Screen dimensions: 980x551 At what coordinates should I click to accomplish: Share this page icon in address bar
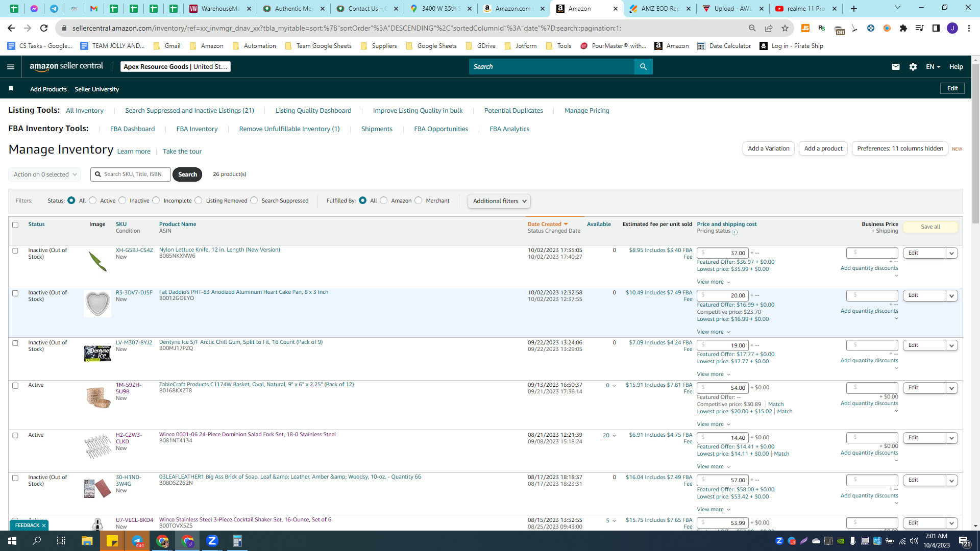pos(769,28)
